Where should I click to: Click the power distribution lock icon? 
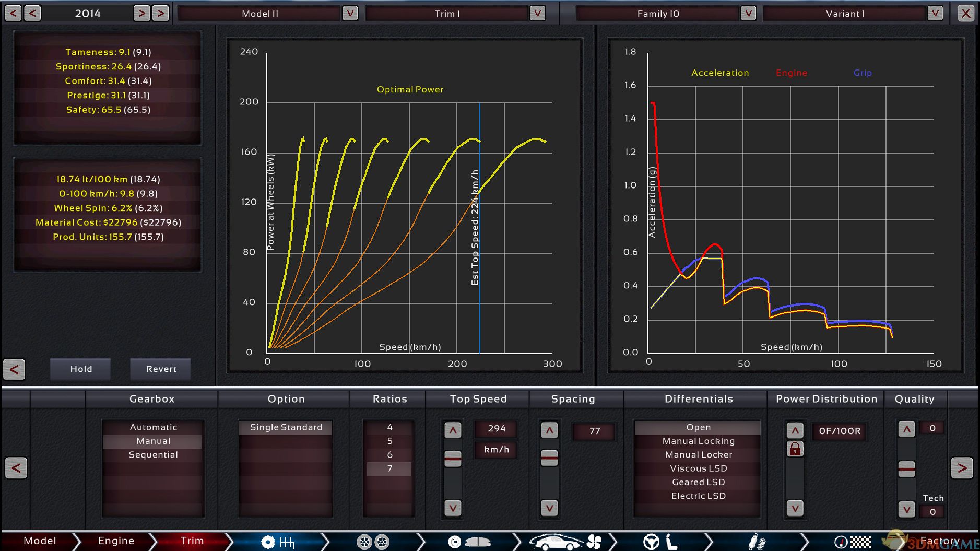795,449
